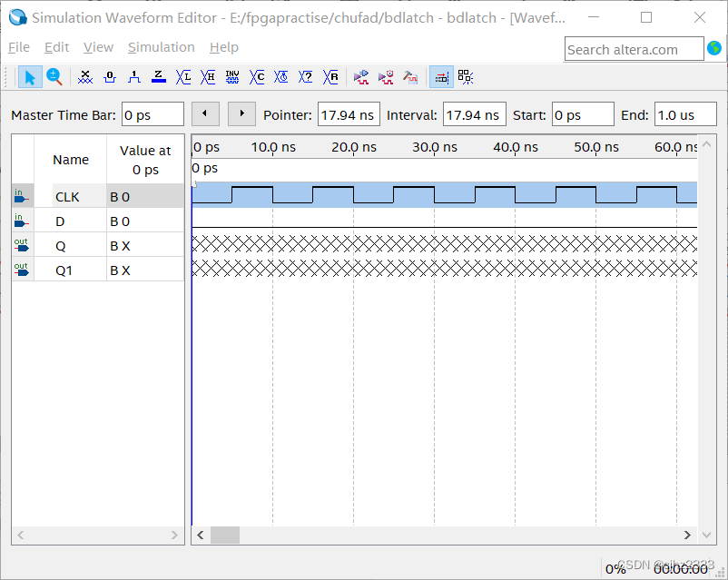Click CLK value 'B 0' cell

click(x=145, y=196)
